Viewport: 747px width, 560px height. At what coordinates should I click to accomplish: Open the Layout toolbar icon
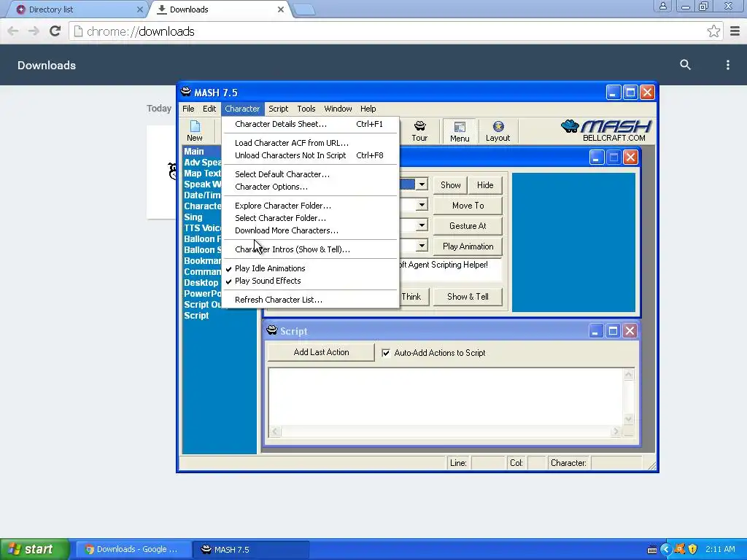click(498, 131)
